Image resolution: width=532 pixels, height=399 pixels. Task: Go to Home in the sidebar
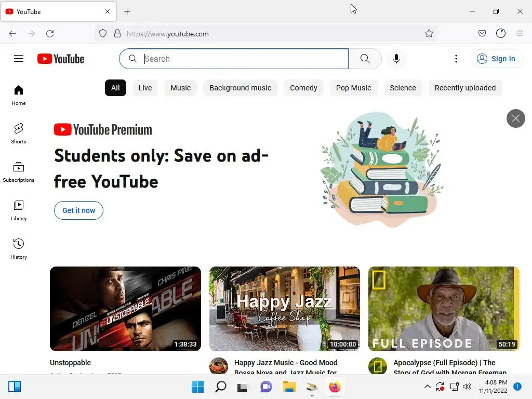(19, 96)
